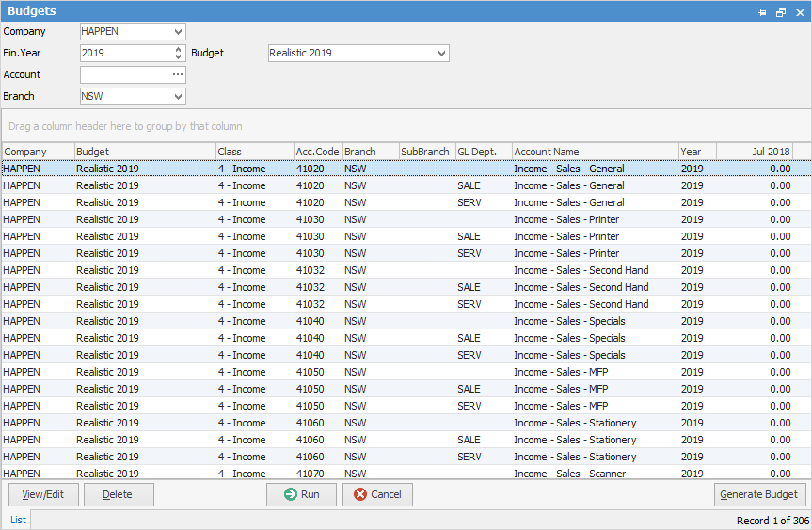Sort by the Acc.Code column header
812x530 pixels.
(317, 152)
